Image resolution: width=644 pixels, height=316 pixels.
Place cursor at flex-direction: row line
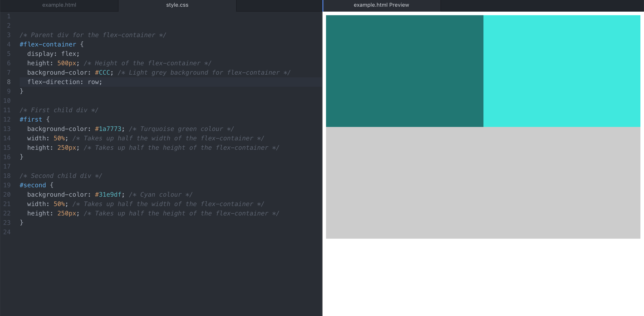(64, 82)
